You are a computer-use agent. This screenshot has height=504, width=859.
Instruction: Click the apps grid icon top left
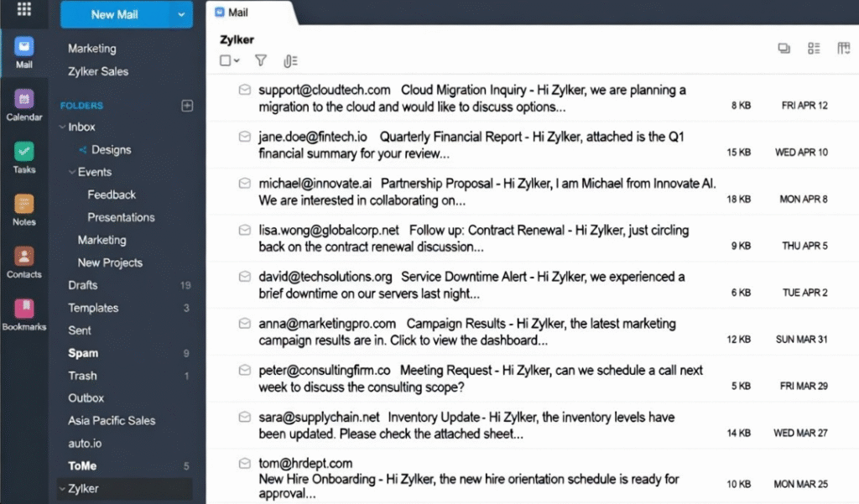[23, 11]
